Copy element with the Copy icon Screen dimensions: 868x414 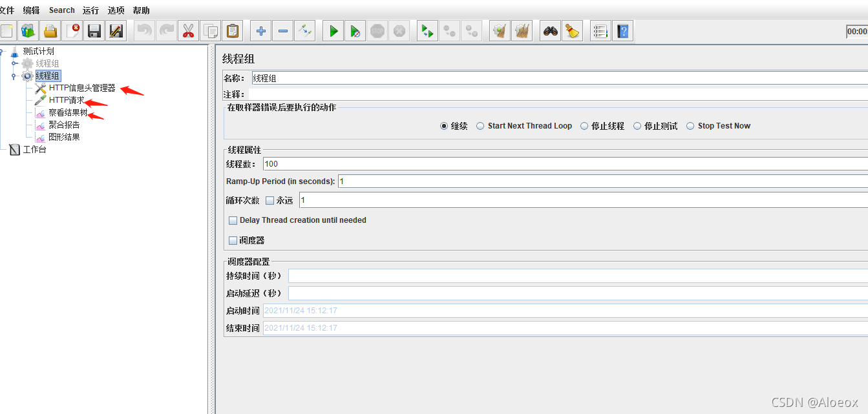coord(211,30)
